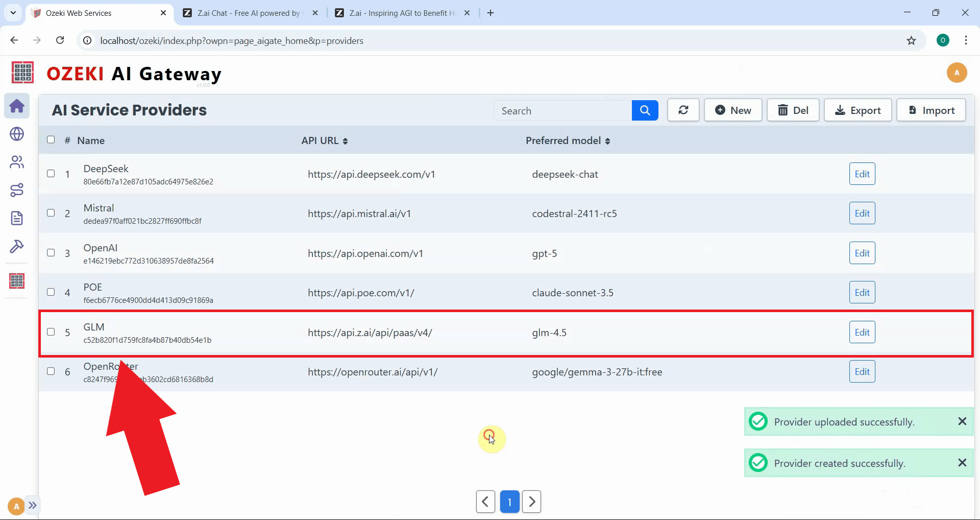The image size is (980, 520).
Task: Click the Home icon in sidebar
Action: [17, 106]
